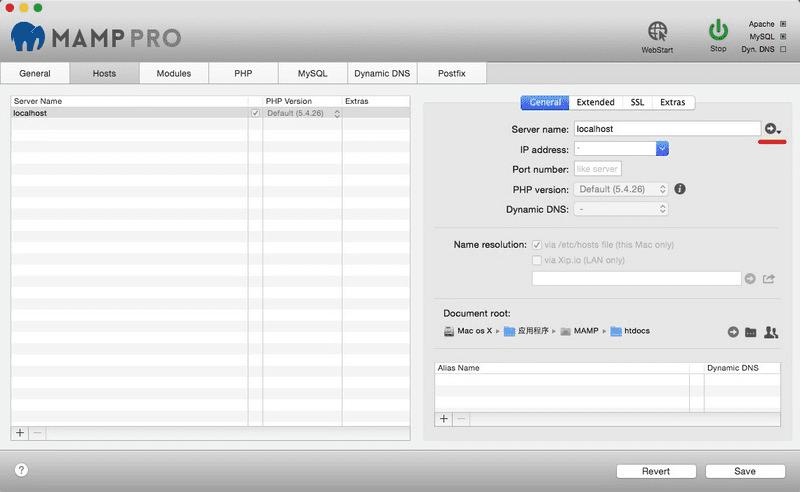Viewport: 800px width, 492px height.
Task: Click Extras column header in hosts table
Action: [376, 101]
